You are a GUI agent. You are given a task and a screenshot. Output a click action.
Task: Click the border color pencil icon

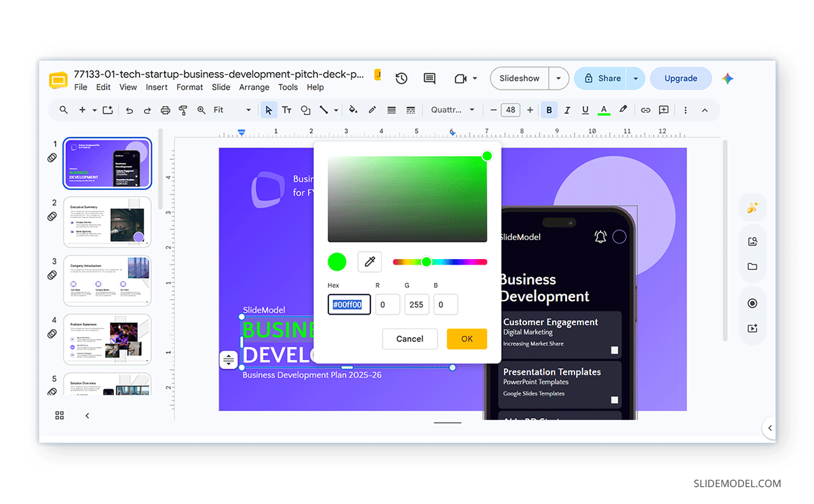click(372, 110)
